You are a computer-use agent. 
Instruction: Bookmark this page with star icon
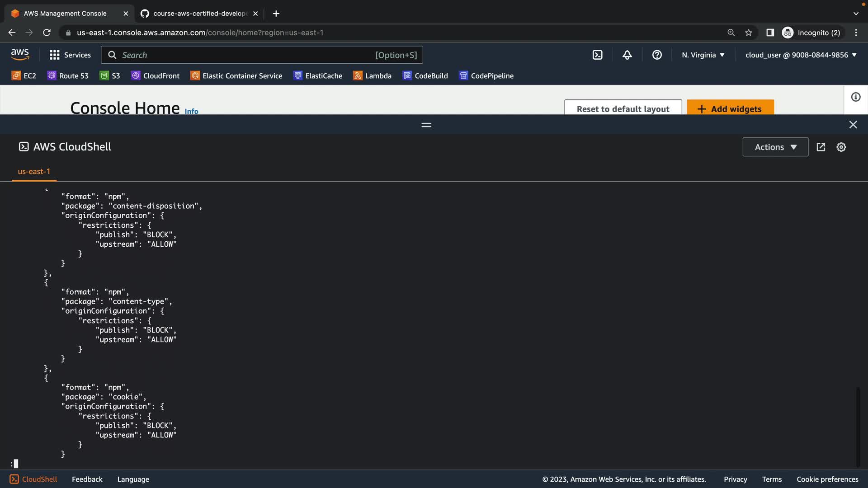pyautogui.click(x=749, y=33)
